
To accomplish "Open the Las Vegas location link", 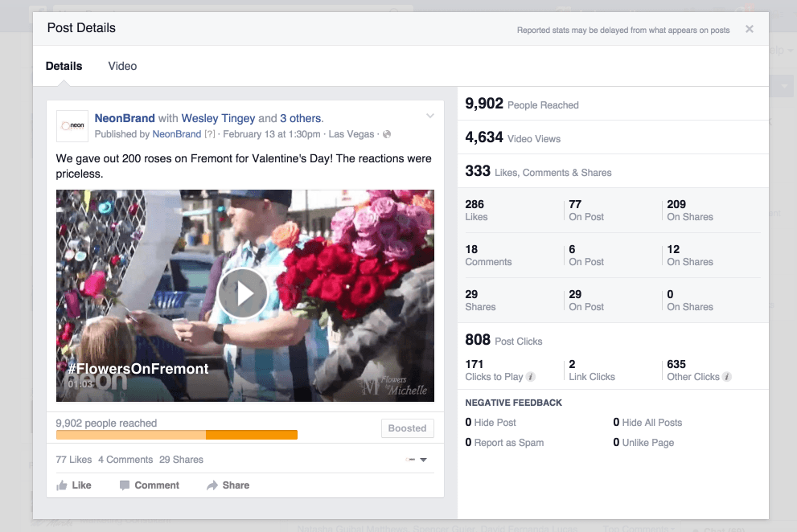I will [351, 134].
